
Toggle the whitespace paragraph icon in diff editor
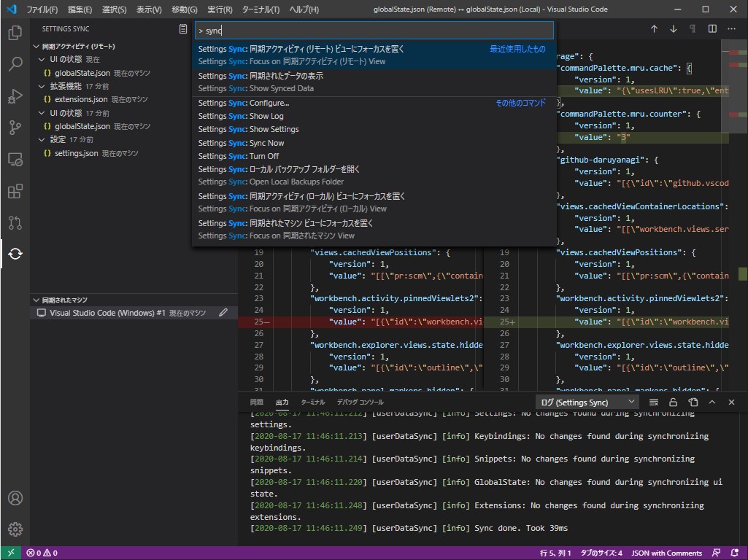click(693, 29)
